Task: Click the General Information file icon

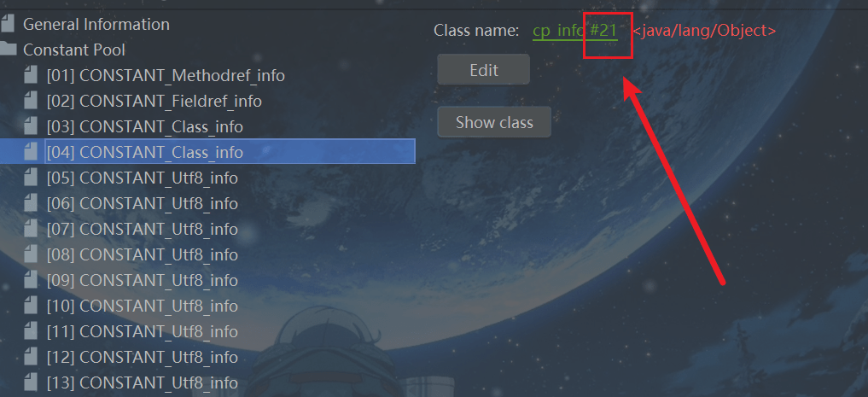Action: [7, 24]
